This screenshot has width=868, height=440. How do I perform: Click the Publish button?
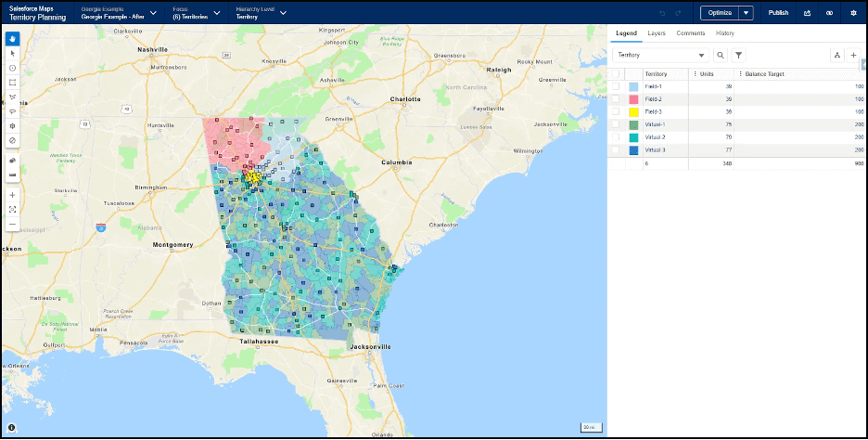point(778,13)
